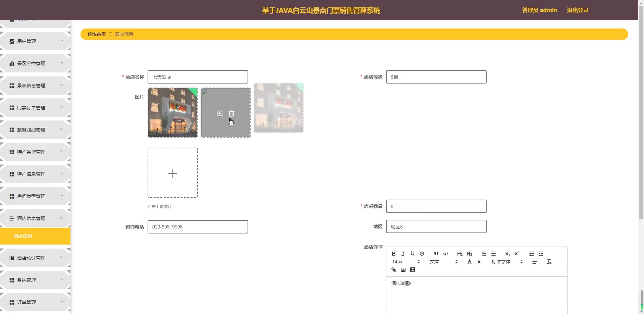The width and height of the screenshot is (644, 314).
Task: Select the 酒店信息 submenu item
Action: [35, 236]
